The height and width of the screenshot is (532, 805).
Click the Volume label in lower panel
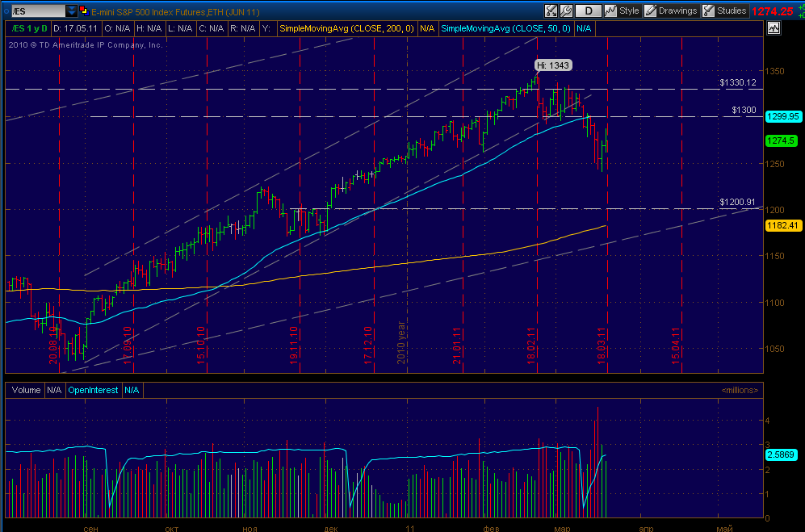coord(26,390)
